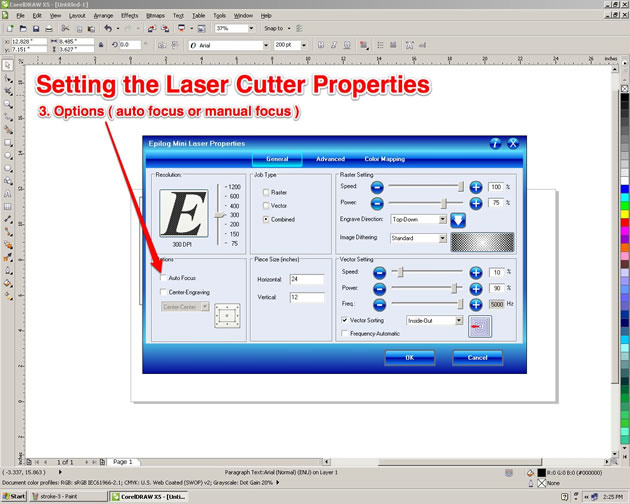Click the Page 1 tab
Screen dimensions: 630x504
(122, 462)
